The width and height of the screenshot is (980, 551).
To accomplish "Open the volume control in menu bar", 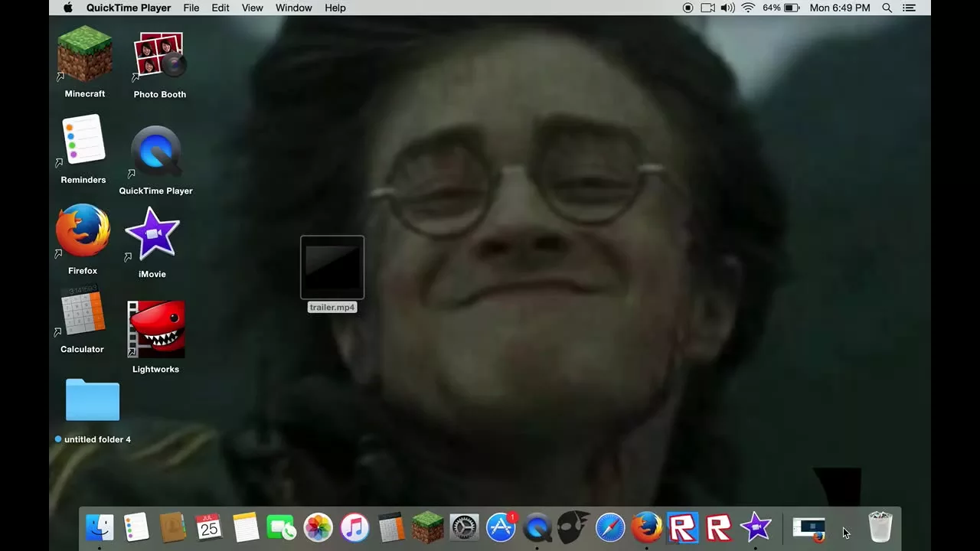I will [x=727, y=8].
